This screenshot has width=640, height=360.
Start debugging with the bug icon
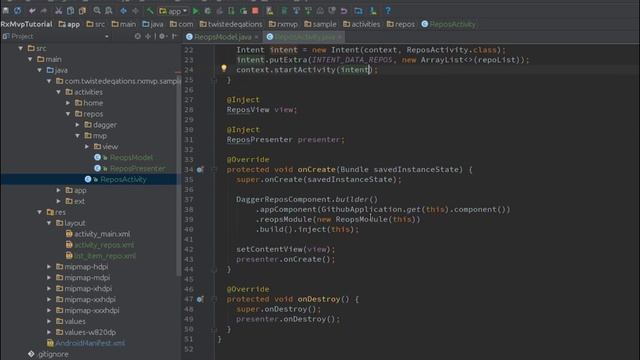coord(208,11)
